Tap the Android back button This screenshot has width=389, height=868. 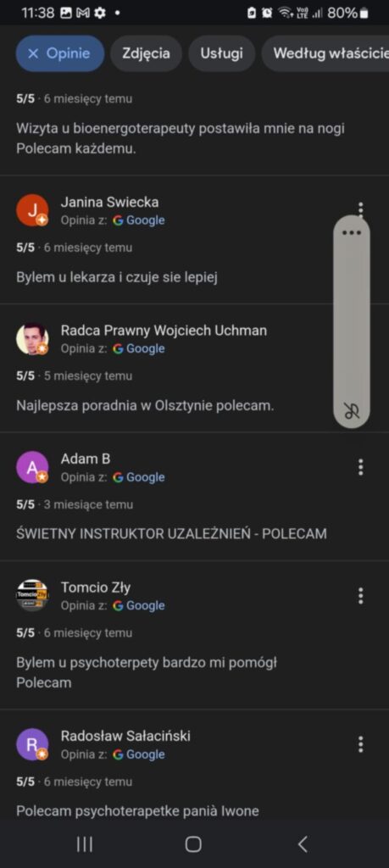[302, 844]
